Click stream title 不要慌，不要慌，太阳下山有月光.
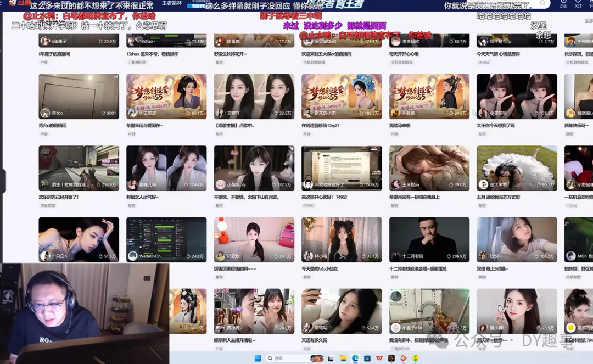This screenshot has height=364, width=593. point(247,197)
